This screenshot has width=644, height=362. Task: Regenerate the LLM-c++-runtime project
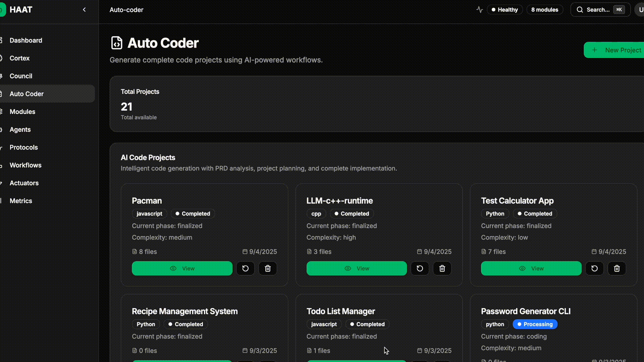(x=420, y=268)
